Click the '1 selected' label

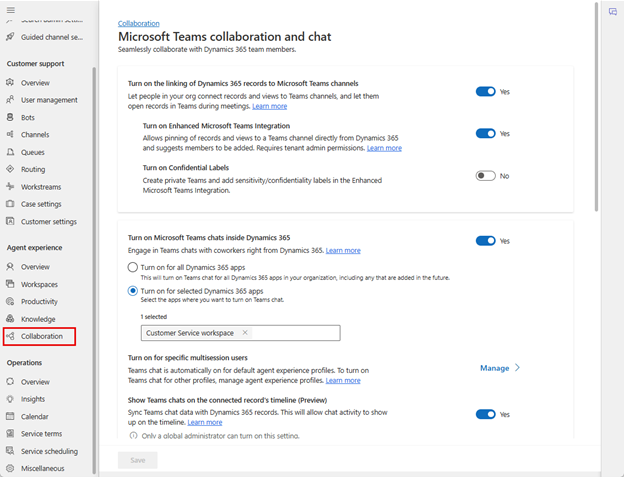coord(154,317)
